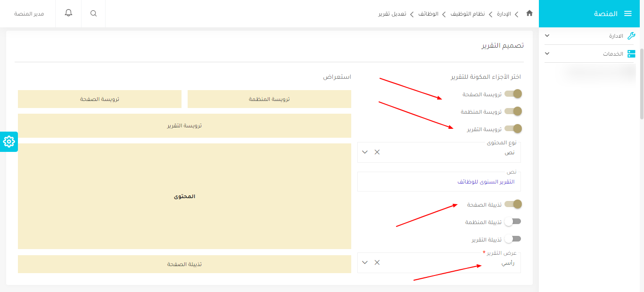This screenshot has height=292, width=644.
Task: Enable the تذييلة المنظمة toggle
Action: point(512,222)
